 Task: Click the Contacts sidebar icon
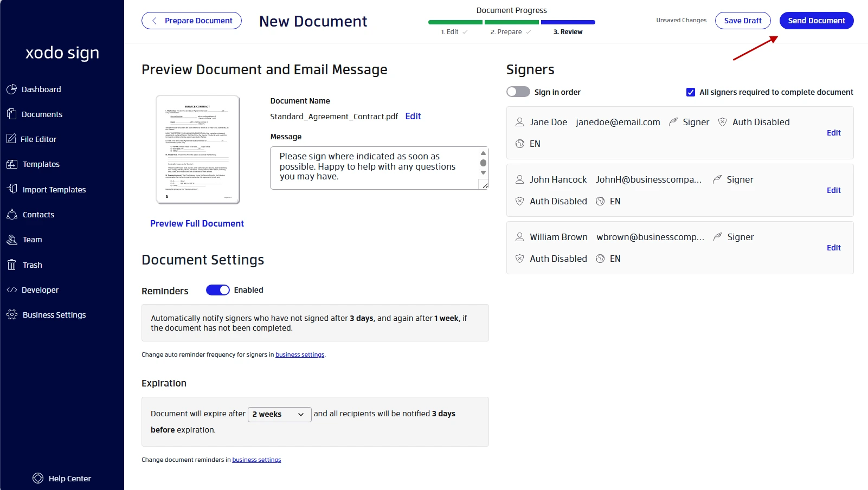pyautogui.click(x=12, y=214)
